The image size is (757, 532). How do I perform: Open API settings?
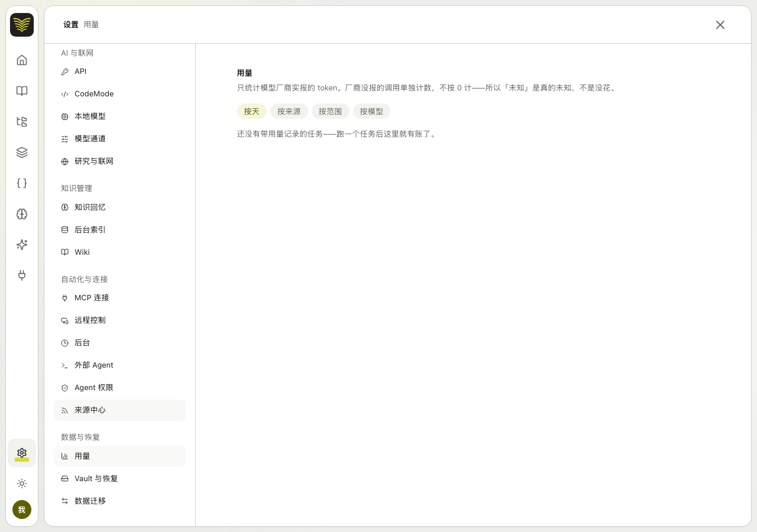click(x=119, y=72)
